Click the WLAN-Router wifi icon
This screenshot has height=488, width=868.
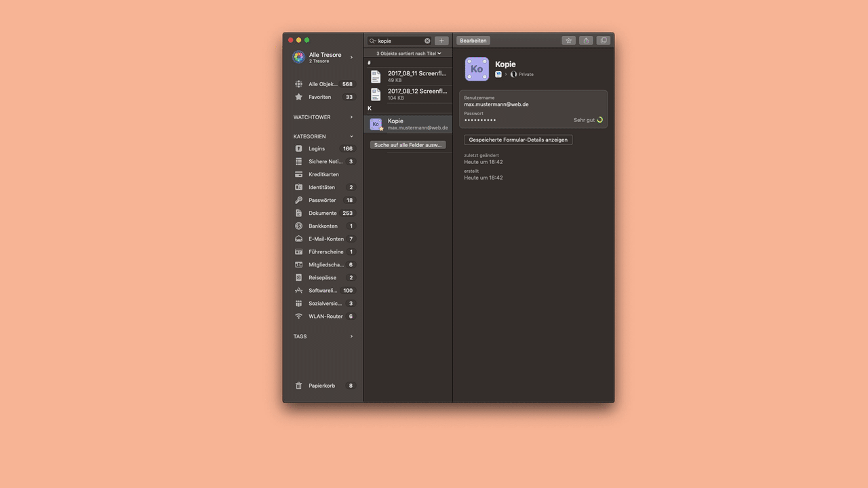click(x=298, y=317)
